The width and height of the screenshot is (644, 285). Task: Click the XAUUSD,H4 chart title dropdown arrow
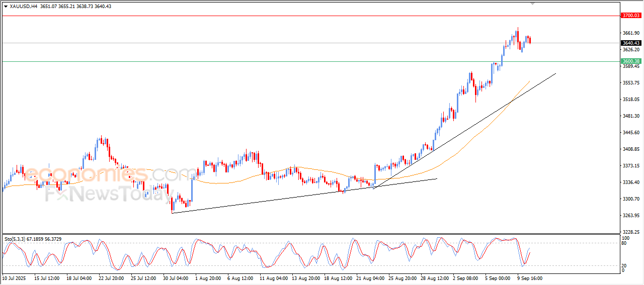pos(6,6)
